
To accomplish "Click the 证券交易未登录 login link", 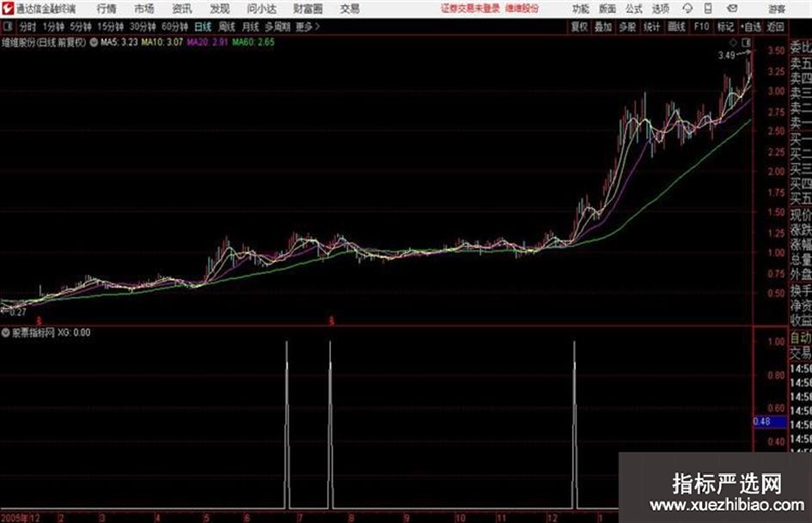I will tap(470, 9).
